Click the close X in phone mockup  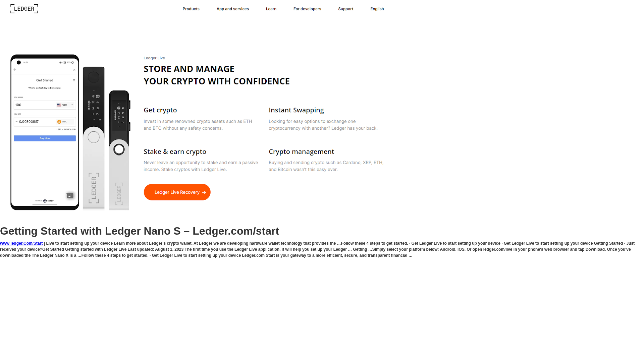[74, 70]
